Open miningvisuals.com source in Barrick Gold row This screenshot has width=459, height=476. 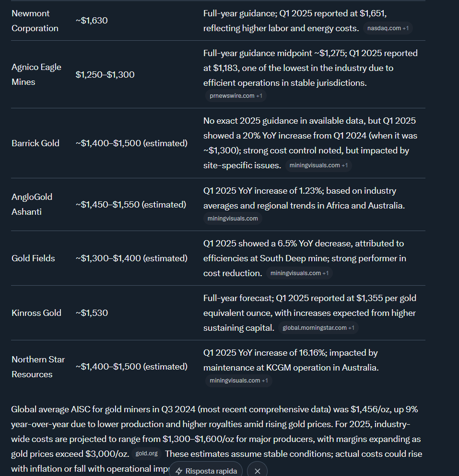pos(319,165)
